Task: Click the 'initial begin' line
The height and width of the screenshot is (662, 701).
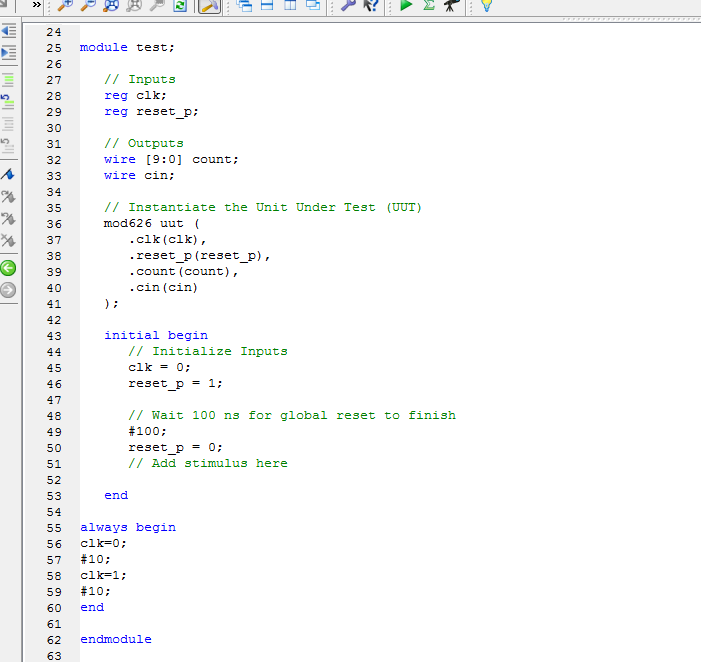Action: pyautogui.click(x=156, y=335)
